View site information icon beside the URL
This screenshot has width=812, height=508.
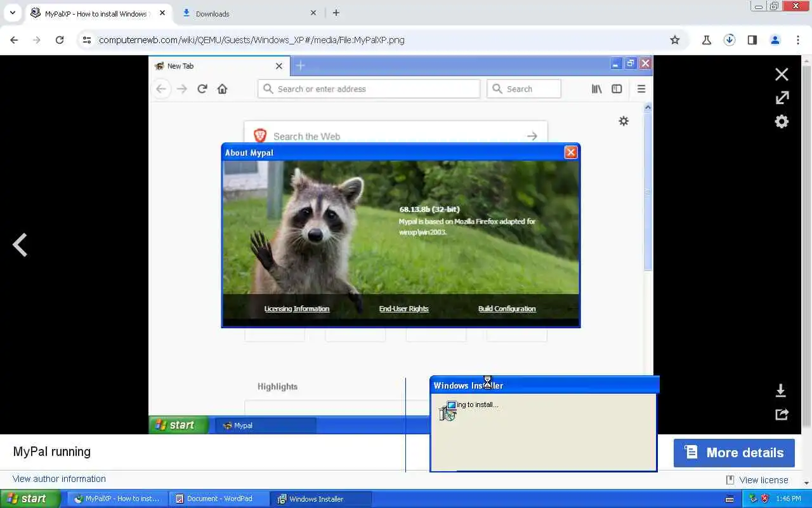pyautogui.click(x=88, y=40)
